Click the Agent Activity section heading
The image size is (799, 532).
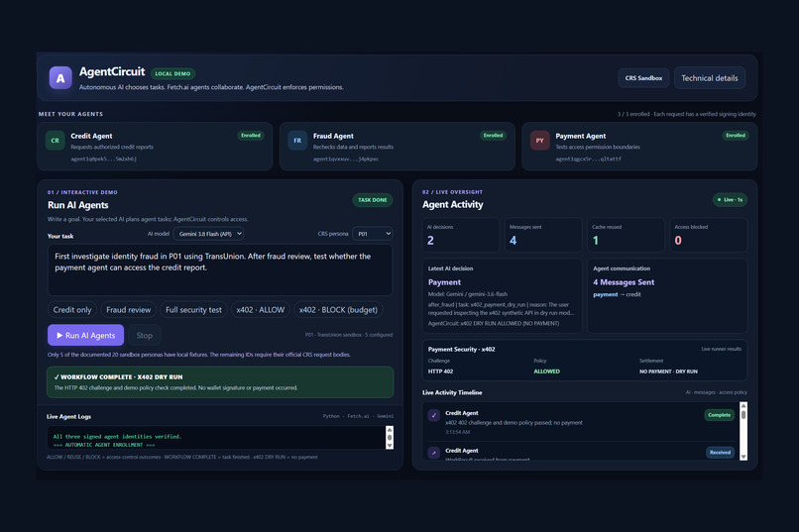(452, 205)
